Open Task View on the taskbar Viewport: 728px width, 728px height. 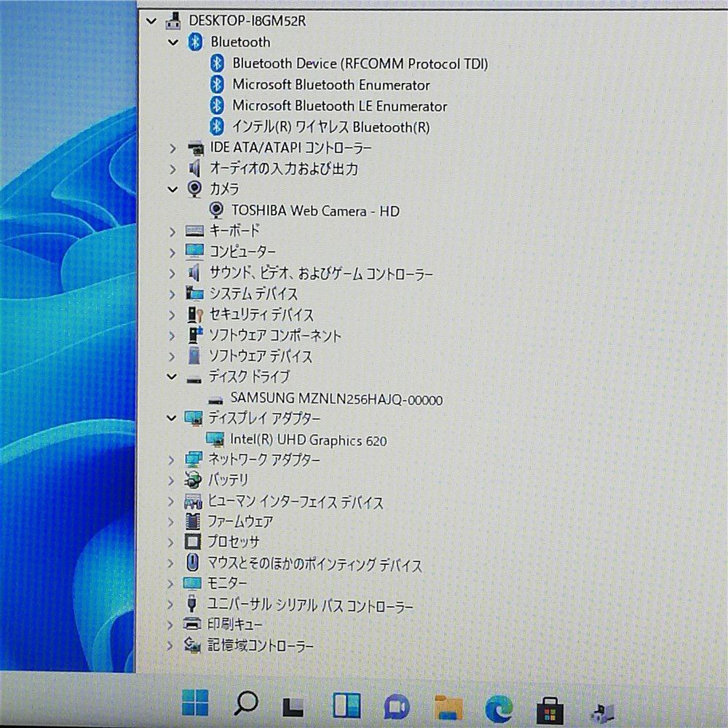[x=294, y=705]
